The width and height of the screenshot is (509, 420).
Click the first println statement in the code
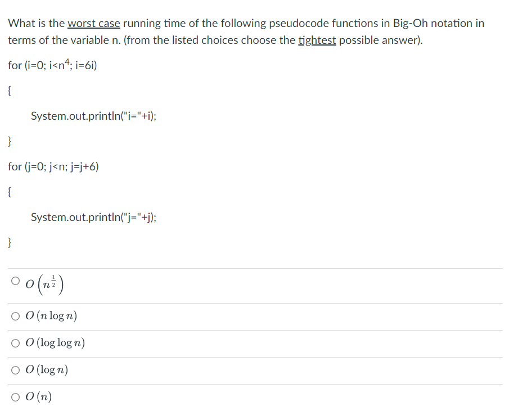pos(94,116)
